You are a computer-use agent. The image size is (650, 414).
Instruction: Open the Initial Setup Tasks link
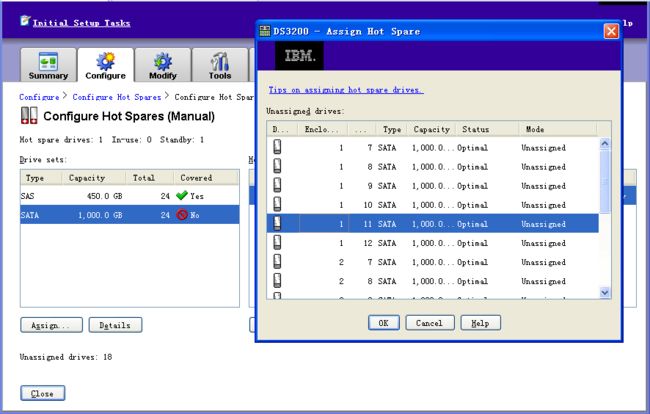tap(81, 23)
